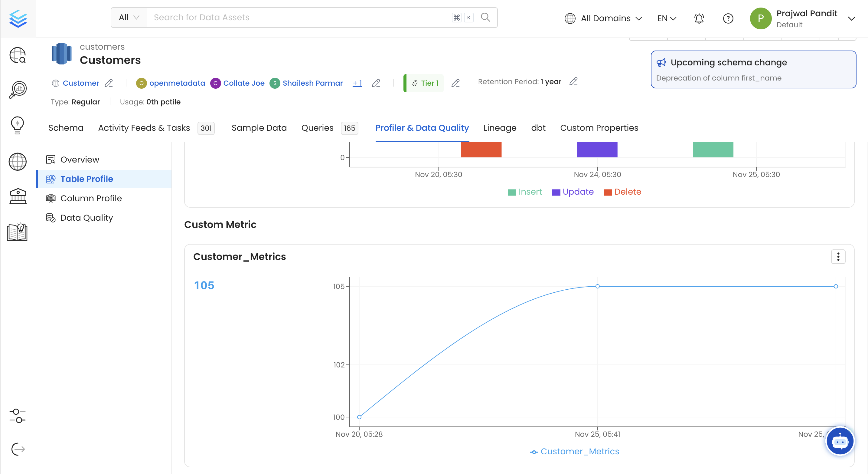Click the logout arrow in the sidebar
Image resolution: width=868 pixels, height=474 pixels.
coord(18,449)
